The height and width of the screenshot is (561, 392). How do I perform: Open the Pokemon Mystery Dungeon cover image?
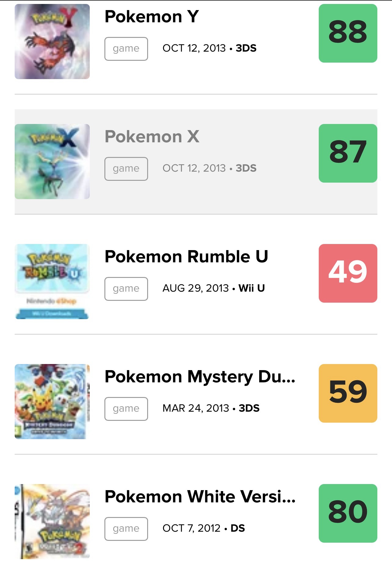(x=52, y=402)
